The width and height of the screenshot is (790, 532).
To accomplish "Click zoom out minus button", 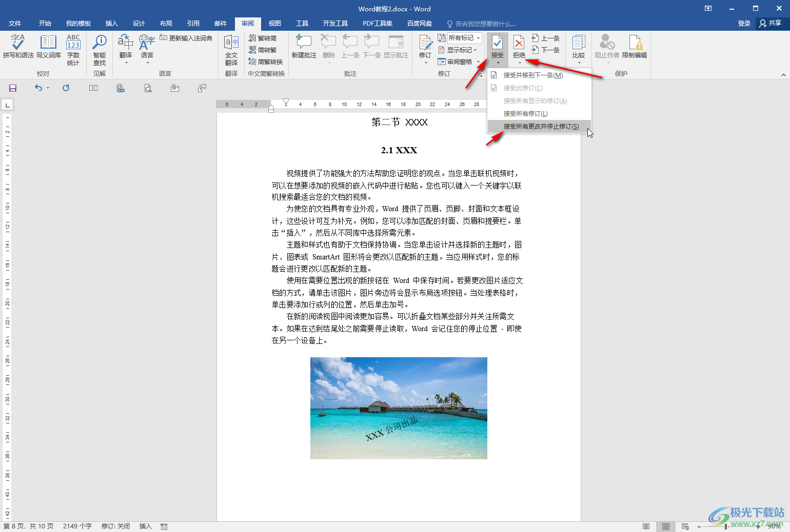I will pyautogui.click(x=699, y=526).
